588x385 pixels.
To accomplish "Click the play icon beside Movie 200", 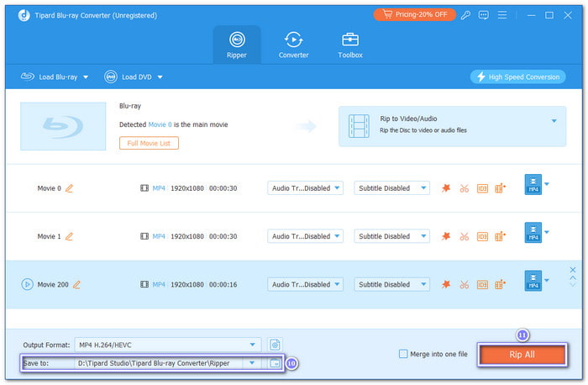I will [x=26, y=284].
